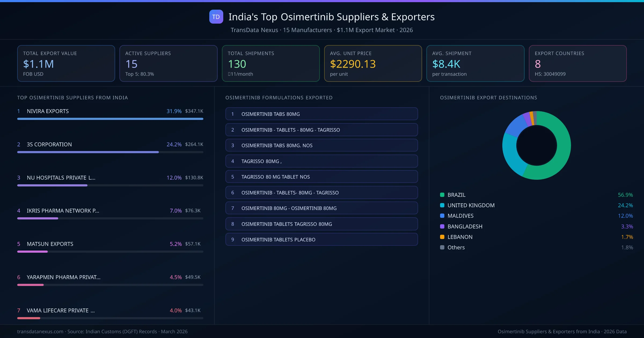This screenshot has width=644, height=338.
Task: Select formulation OSIMERTINIB TABLETS PLACEBO
Action: click(321, 239)
